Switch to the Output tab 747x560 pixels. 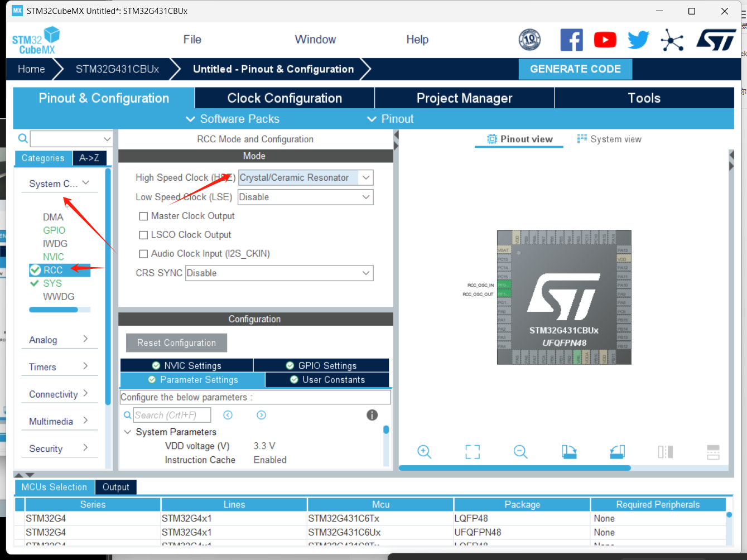[115, 487]
